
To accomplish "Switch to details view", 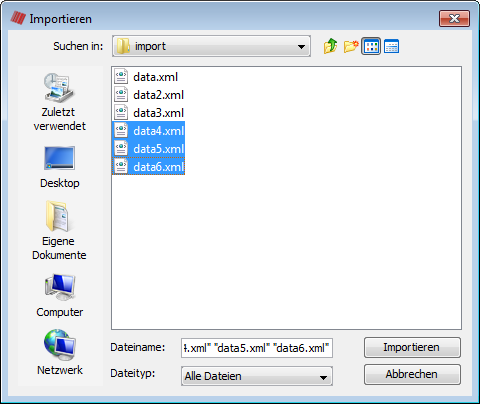I will 391,46.
